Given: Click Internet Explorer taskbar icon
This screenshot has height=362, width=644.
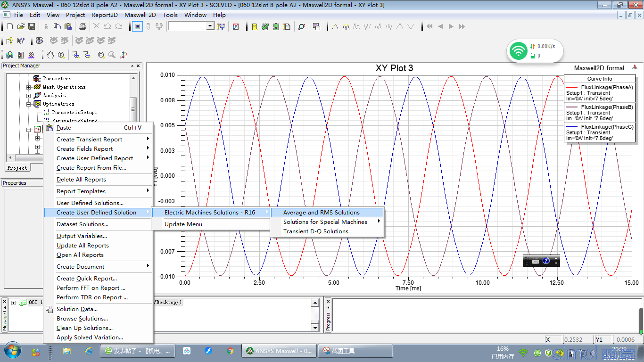Looking at the screenshot, I should coord(88,351).
